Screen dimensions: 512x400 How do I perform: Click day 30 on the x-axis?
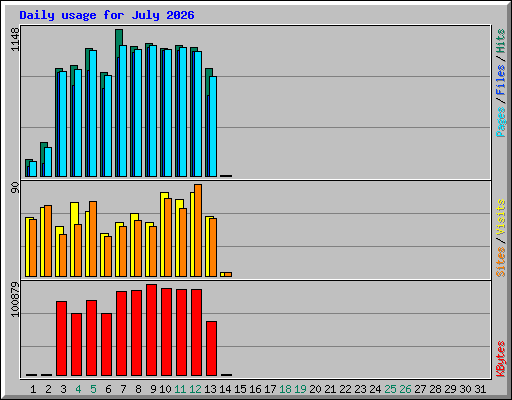tap(465, 389)
